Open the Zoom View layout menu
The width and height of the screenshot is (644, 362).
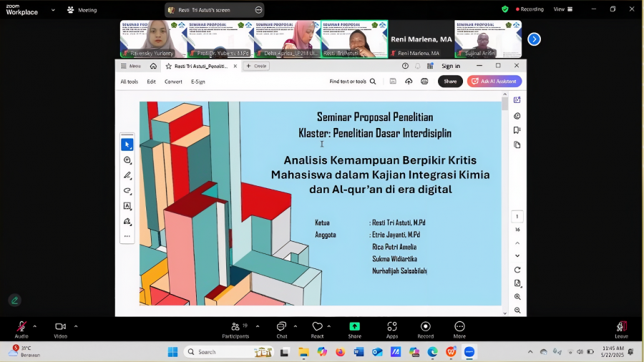tap(563, 9)
